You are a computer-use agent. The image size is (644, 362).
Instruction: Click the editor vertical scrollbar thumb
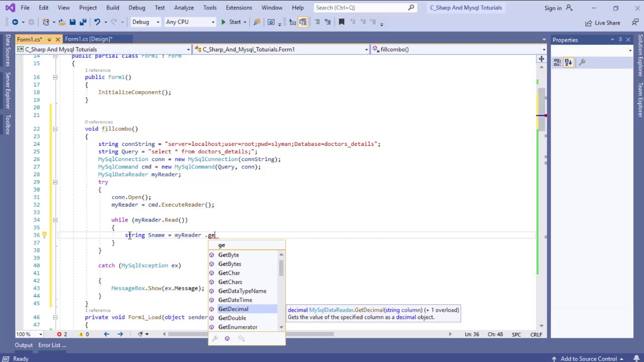541,110
